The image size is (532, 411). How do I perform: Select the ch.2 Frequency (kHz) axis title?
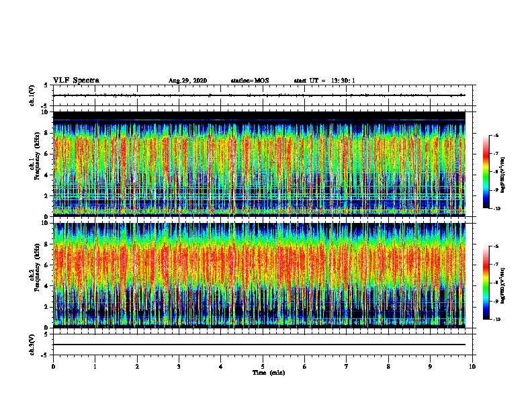coord(34,267)
